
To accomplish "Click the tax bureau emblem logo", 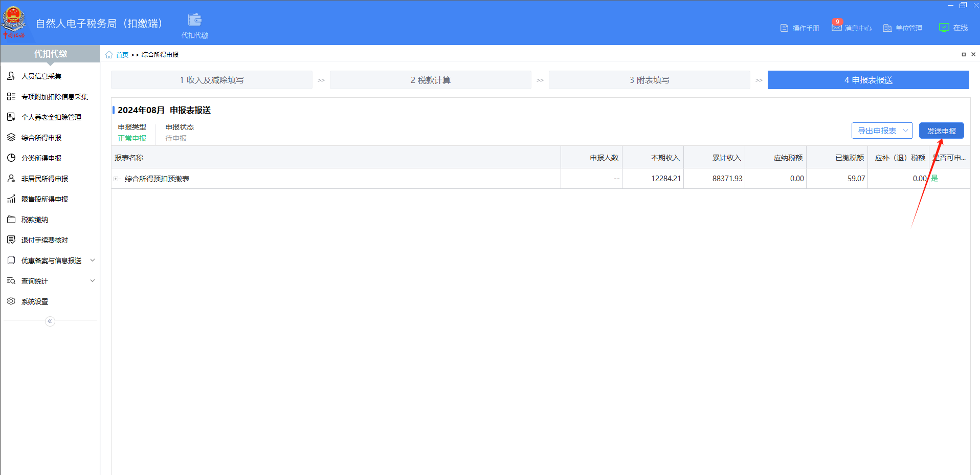I will (x=14, y=21).
